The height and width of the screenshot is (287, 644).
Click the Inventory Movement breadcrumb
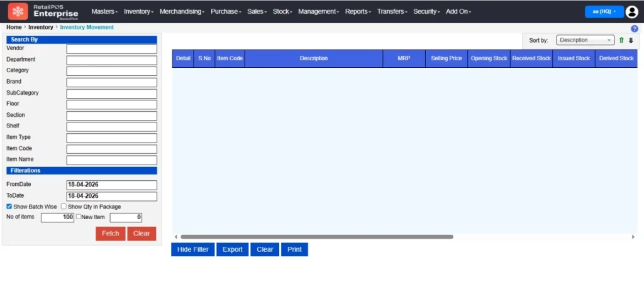tap(87, 28)
